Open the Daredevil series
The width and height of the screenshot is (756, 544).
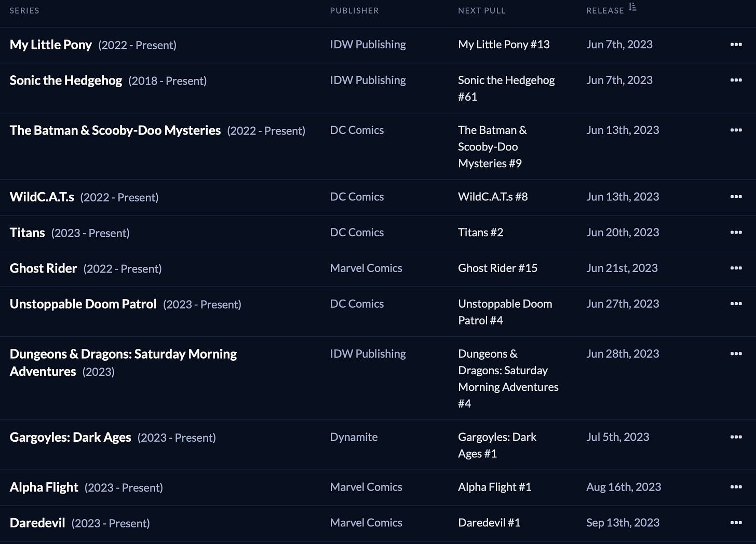pyautogui.click(x=37, y=523)
